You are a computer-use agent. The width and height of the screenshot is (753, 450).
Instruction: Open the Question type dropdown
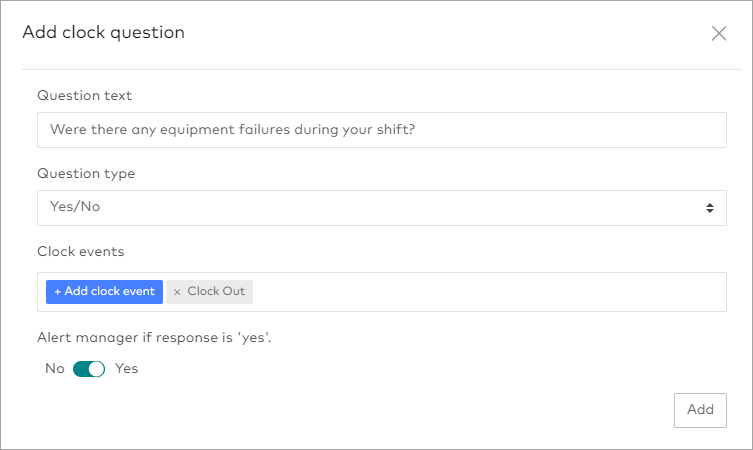click(x=380, y=208)
